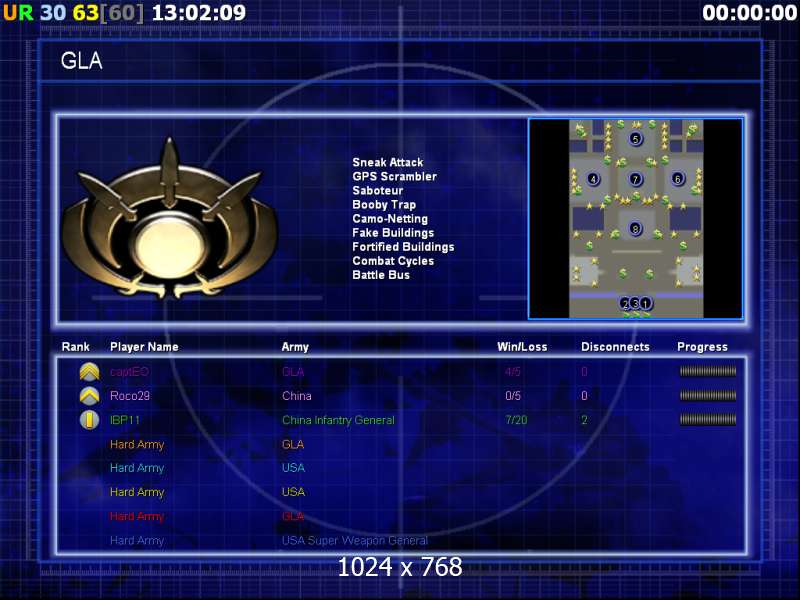The image size is (800, 600).
Task: Click the China army in Roco29's row
Action: point(296,396)
